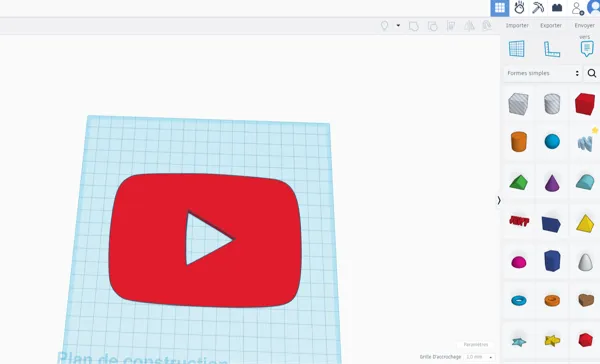Viewport: 600px width, 364px height.
Task: Pick the brown heart shape
Action: pos(585,300)
